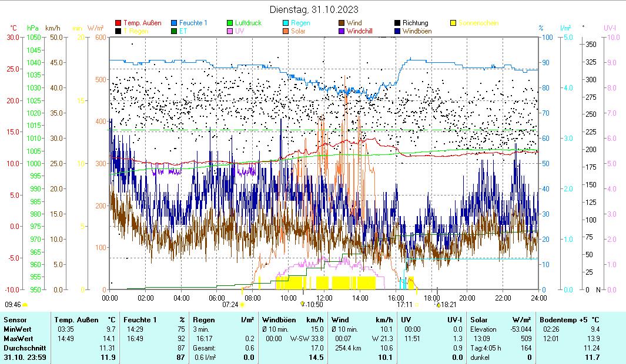Click the ground temp maximum 13.9
Image resolution: width=626 pixels, height=364 pixels.
coord(593,339)
